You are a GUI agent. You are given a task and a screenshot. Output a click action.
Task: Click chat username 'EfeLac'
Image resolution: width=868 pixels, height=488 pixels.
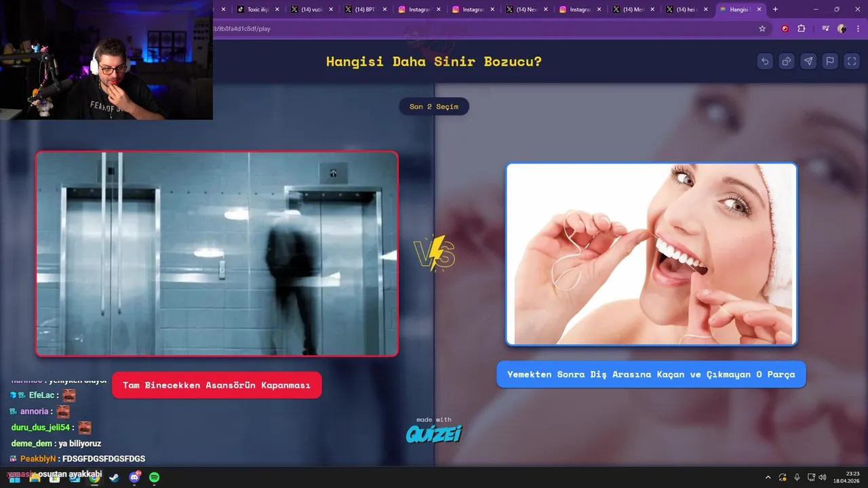41,395
